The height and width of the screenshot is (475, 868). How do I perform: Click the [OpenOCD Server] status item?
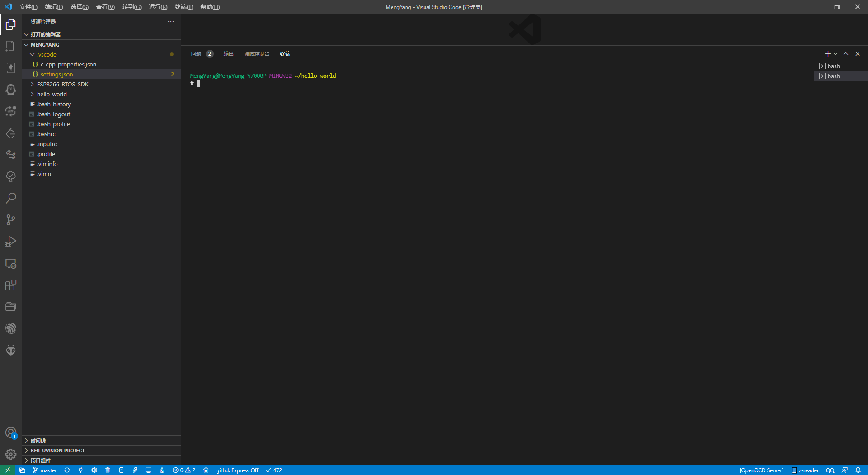pyautogui.click(x=761, y=470)
